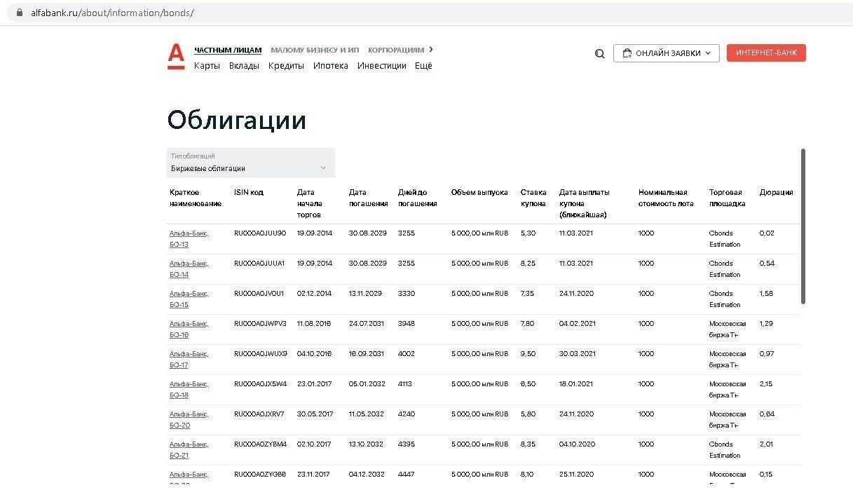This screenshot has width=853, height=504.
Task: Switch to МАЛОМУ БИЗНЕСУ И ИП
Action: point(315,50)
